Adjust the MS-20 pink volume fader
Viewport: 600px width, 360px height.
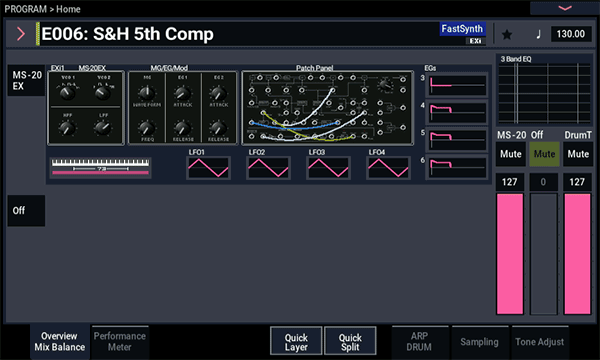[510, 254]
